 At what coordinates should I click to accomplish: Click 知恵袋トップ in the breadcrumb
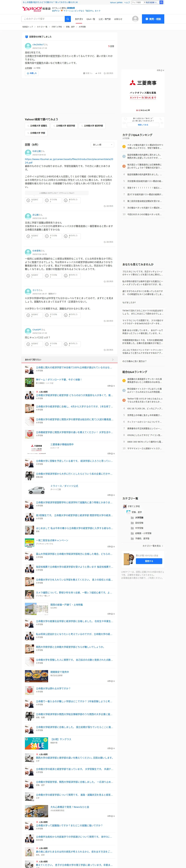click(x=28, y=27)
